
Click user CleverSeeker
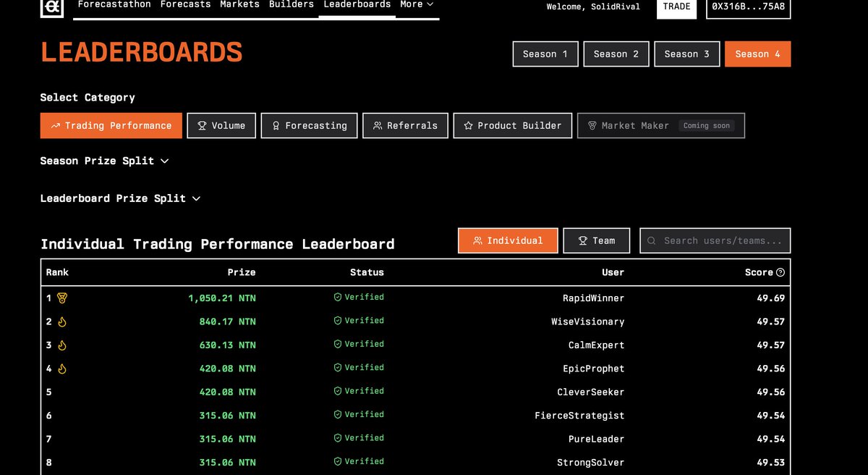tap(590, 392)
